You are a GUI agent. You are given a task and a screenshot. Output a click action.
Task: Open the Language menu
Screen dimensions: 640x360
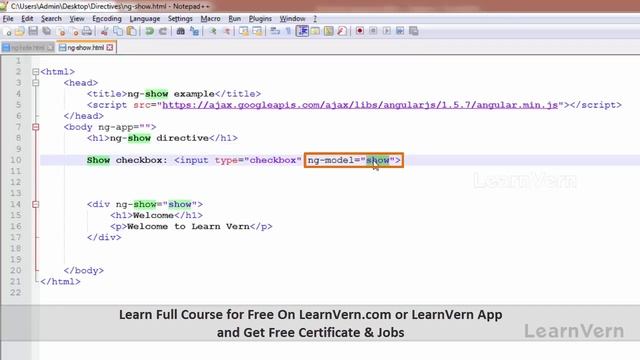[x=144, y=19]
